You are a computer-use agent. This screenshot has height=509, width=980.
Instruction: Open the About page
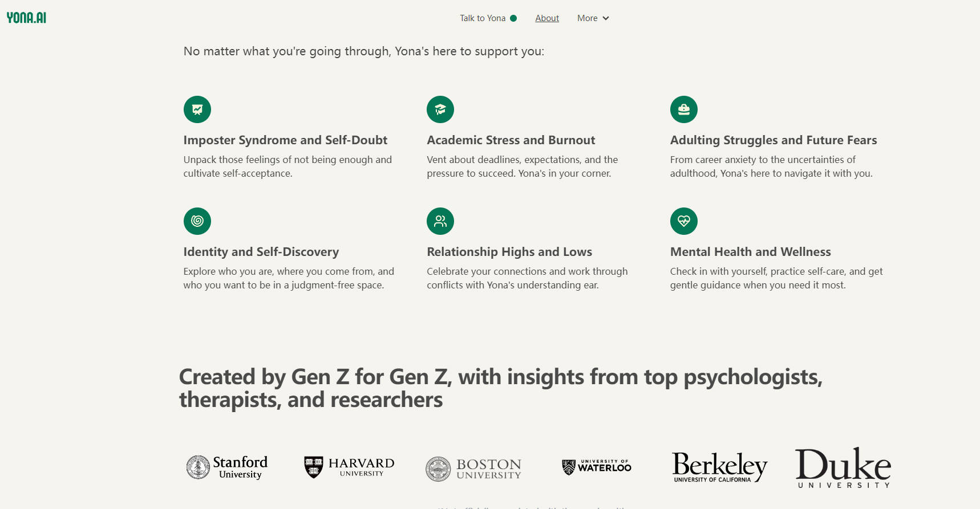click(x=547, y=18)
